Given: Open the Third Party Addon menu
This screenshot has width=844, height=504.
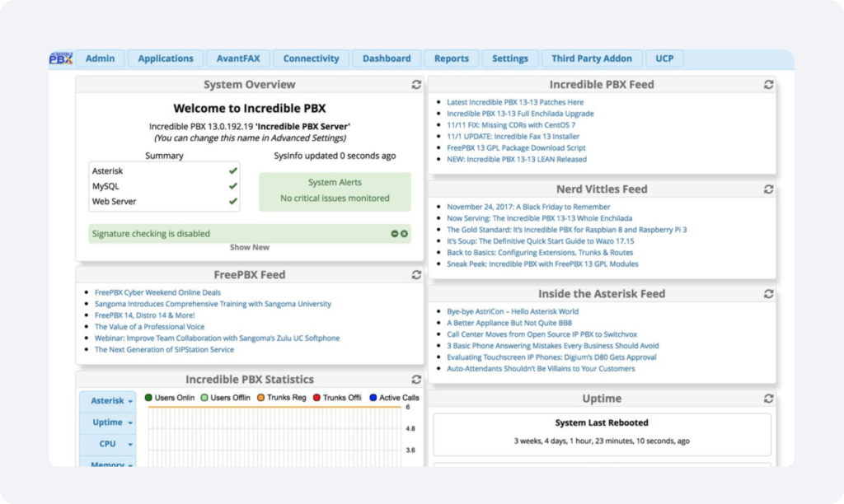Looking at the screenshot, I should tap(592, 58).
